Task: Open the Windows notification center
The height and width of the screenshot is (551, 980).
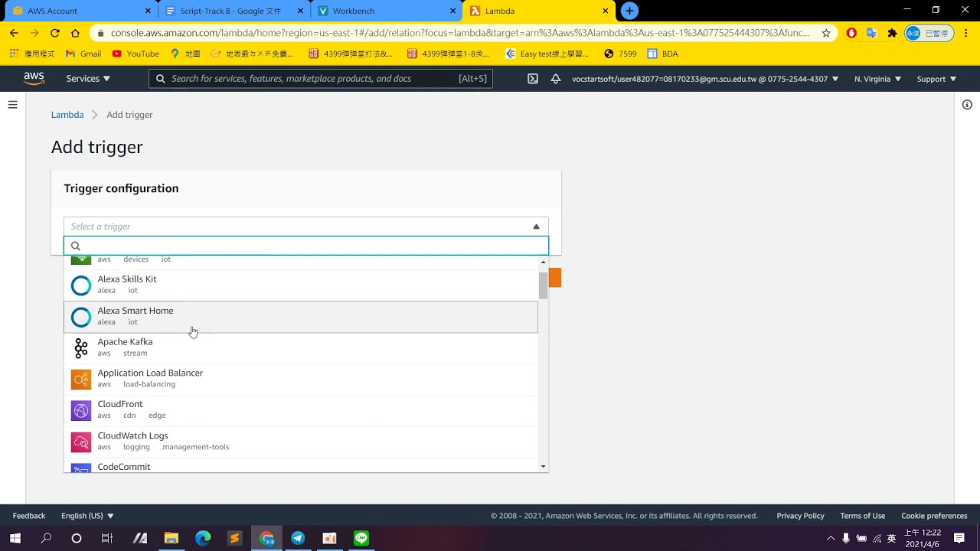Action: pos(959,538)
